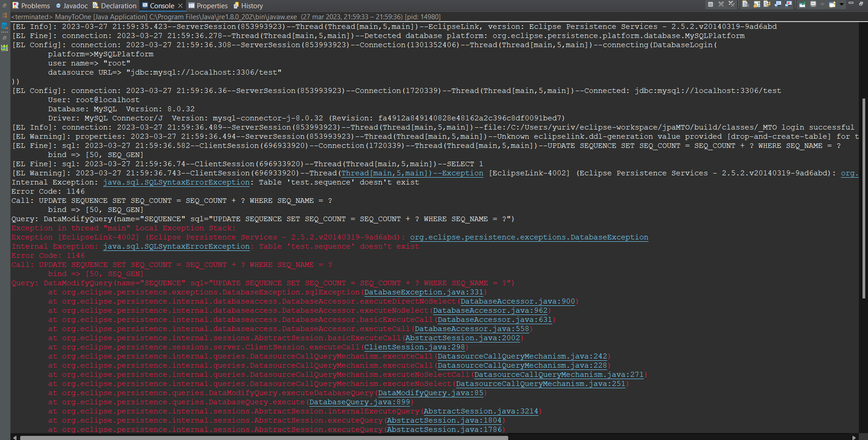Click the Terminate stop icon
This screenshot has height=440, width=868.
[710, 4]
